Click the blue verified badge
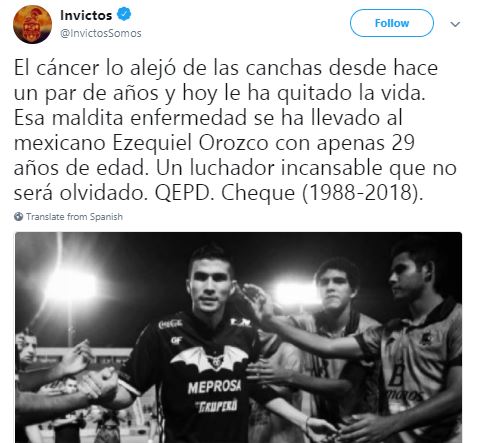Screen dimensions: 480x443 (124, 15)
